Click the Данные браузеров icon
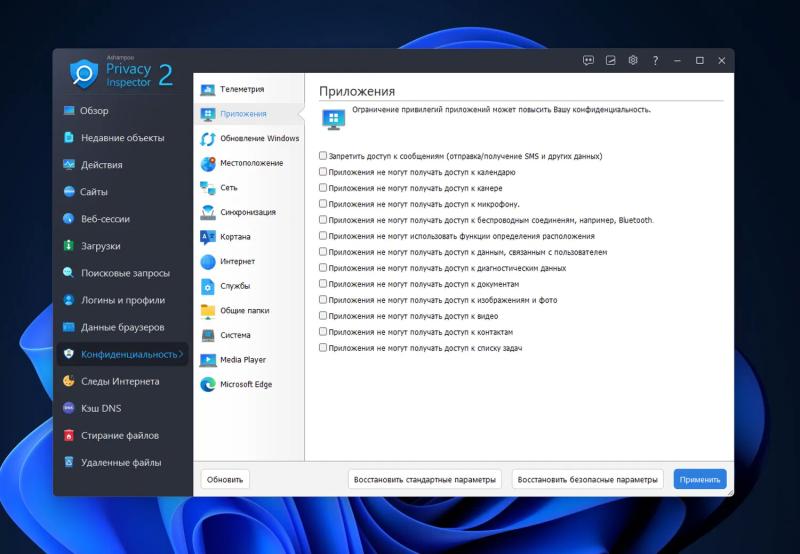The height and width of the screenshot is (554, 800). 69,326
